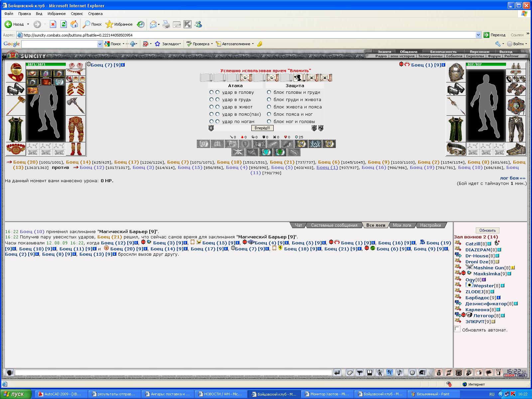Choose блок головы и груди defense
The image size is (532, 399).
pyautogui.click(x=269, y=92)
